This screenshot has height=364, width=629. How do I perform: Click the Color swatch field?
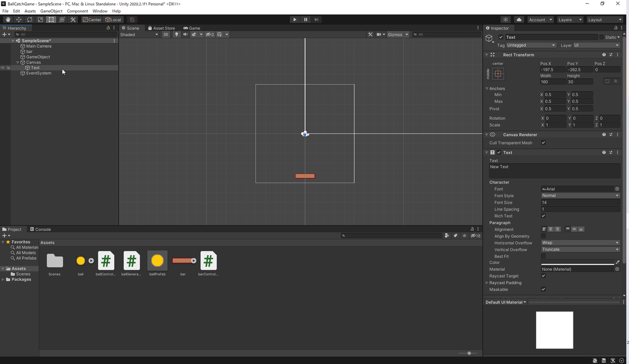pyautogui.click(x=577, y=263)
